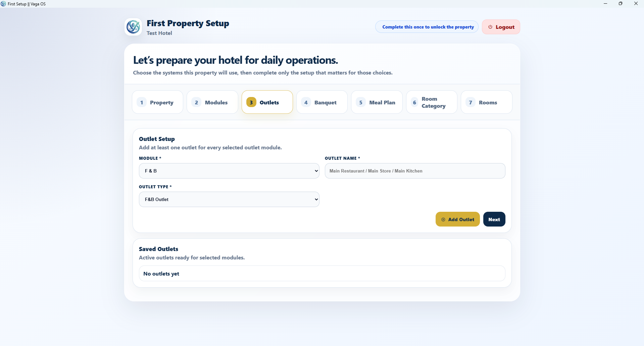Go to the Modules step tab
The width and height of the screenshot is (644, 346).
(212, 102)
